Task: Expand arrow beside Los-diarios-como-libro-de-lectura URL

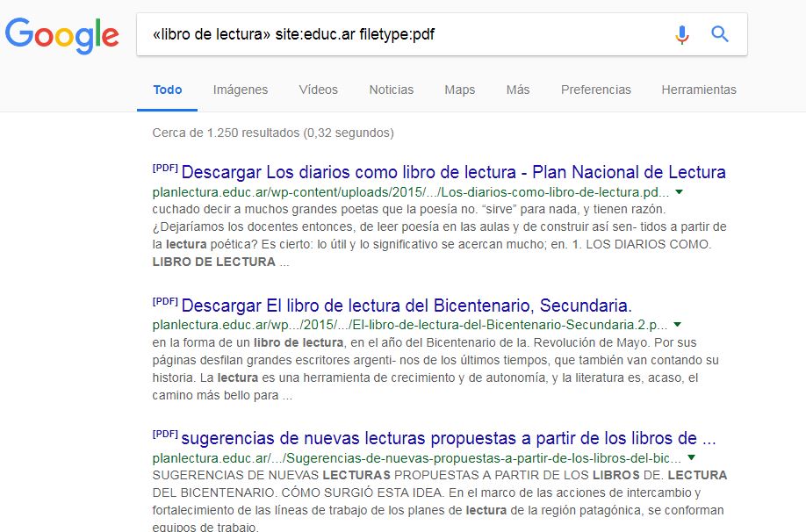Action: [x=679, y=191]
